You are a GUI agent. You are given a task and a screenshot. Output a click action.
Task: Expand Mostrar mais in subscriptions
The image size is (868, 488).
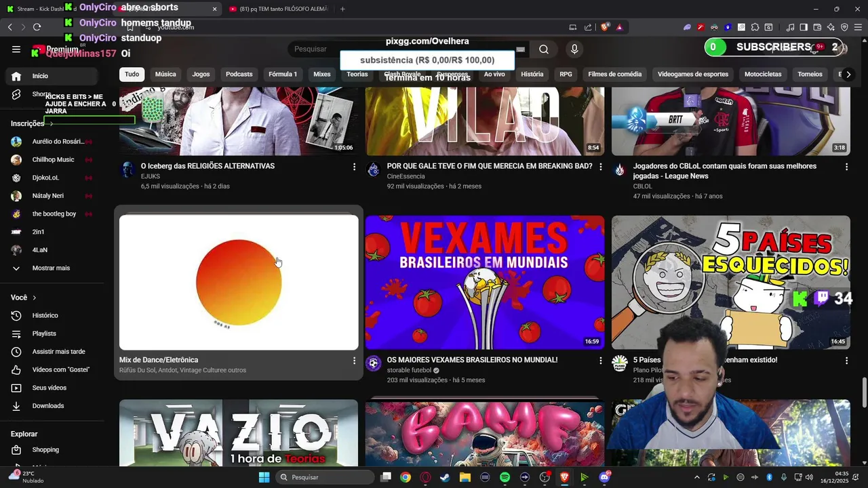click(x=52, y=268)
